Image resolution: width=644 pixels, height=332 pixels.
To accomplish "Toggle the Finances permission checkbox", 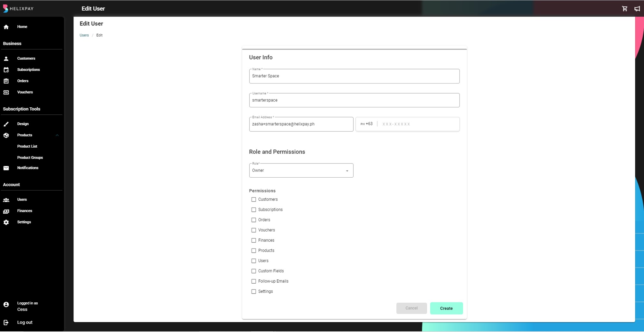I will pos(254,240).
